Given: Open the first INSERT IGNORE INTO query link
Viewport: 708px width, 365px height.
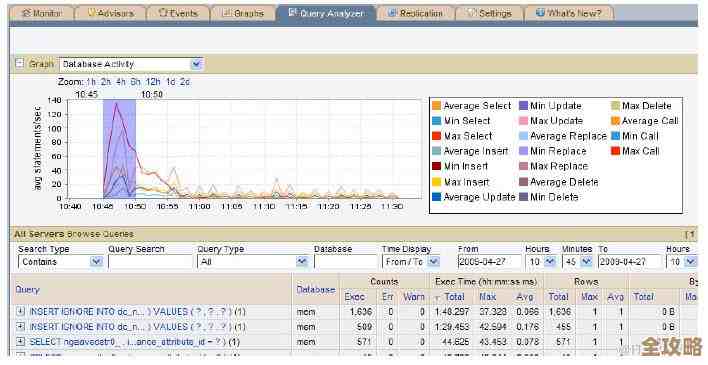Looking at the screenshot, I should (x=131, y=312).
